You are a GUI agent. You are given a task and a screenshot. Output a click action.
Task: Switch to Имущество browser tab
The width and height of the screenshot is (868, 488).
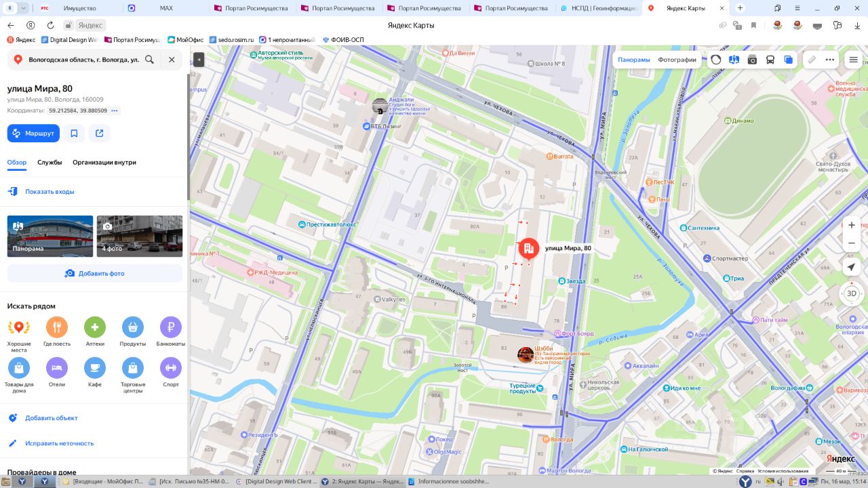pos(79,8)
